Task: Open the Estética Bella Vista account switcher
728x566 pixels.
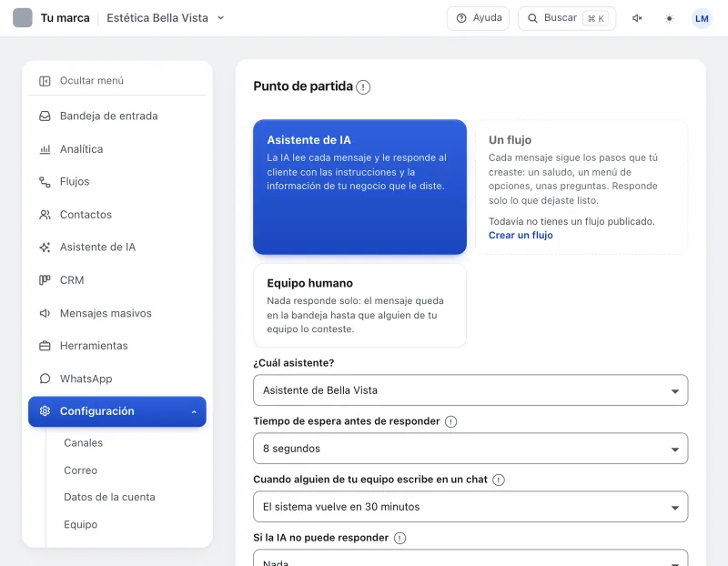Action: [166, 17]
